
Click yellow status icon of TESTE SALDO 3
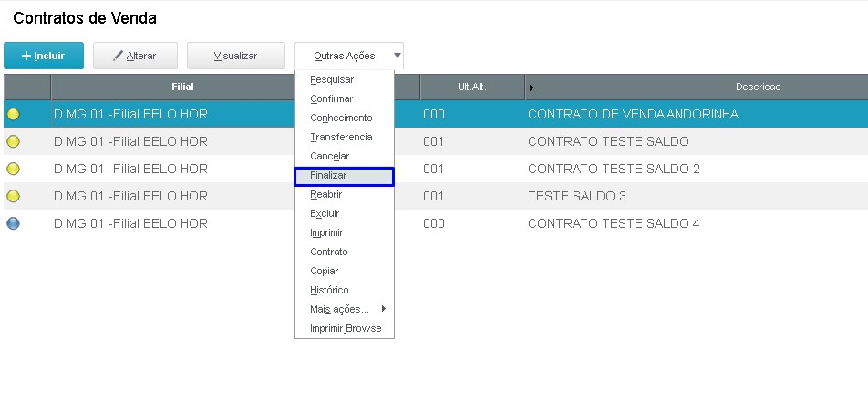click(x=13, y=196)
